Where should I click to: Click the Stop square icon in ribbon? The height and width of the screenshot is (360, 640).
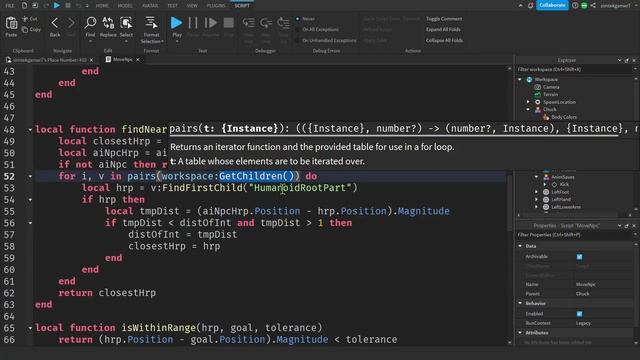(x=229, y=23)
